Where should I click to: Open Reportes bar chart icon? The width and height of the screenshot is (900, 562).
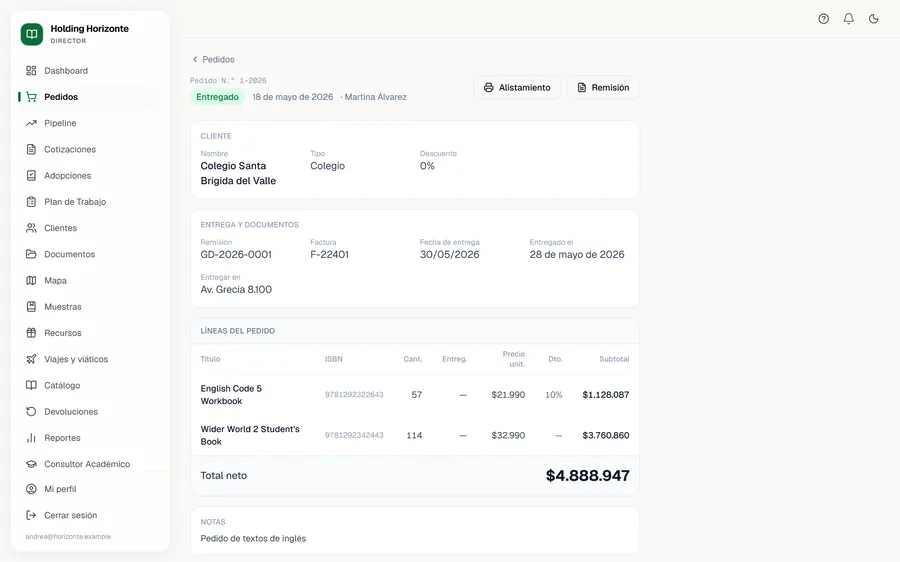pos(31,437)
